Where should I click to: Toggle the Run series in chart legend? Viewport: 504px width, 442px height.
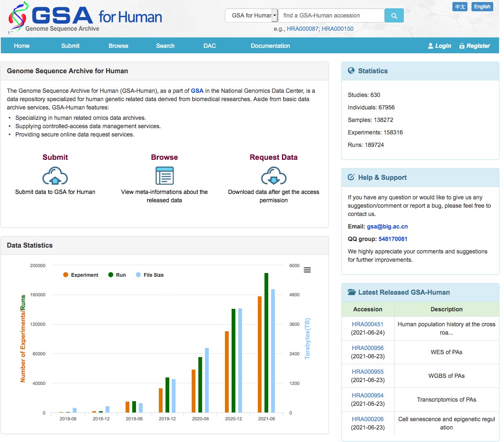coord(117,275)
